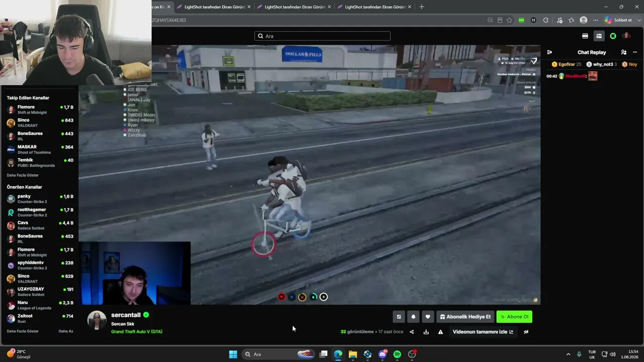Click the sercantall channel avatar

tap(97, 320)
